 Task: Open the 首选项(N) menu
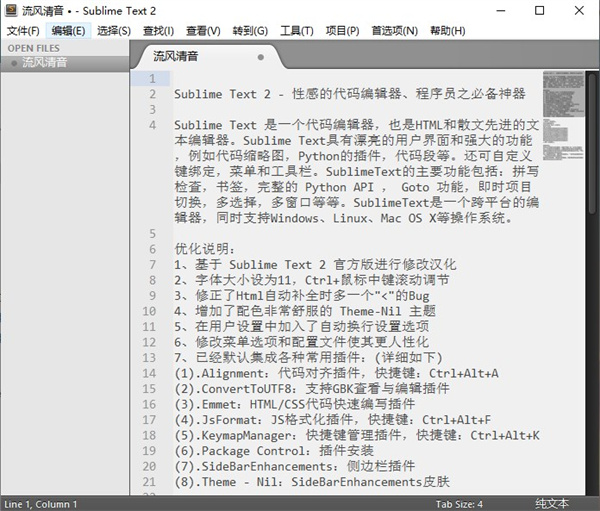point(395,31)
